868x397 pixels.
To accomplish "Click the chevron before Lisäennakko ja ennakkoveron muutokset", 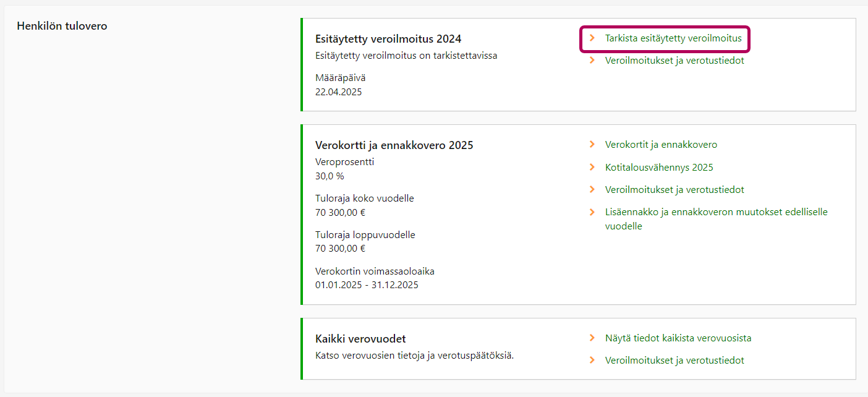I will tap(592, 212).
